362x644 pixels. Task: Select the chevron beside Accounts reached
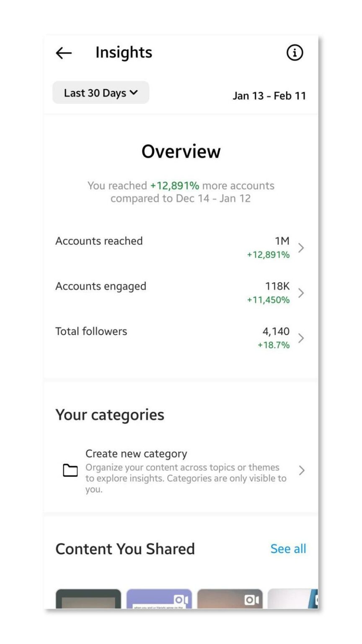(x=301, y=248)
